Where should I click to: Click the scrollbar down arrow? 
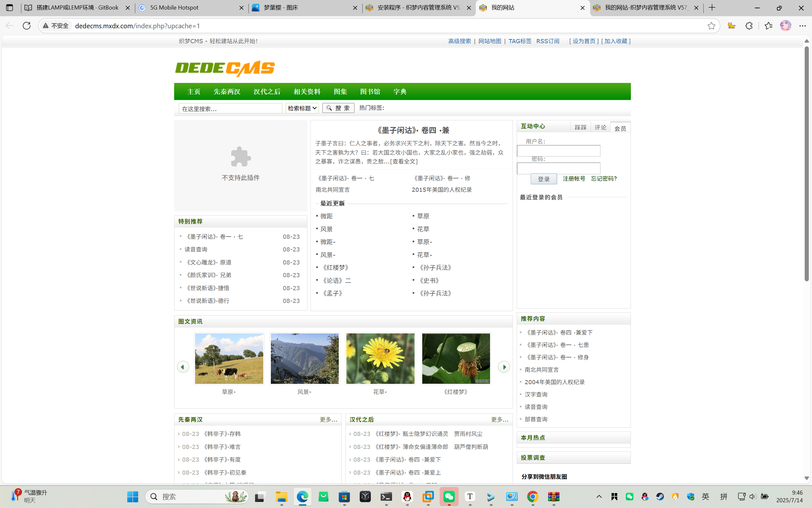pyautogui.click(x=807, y=478)
